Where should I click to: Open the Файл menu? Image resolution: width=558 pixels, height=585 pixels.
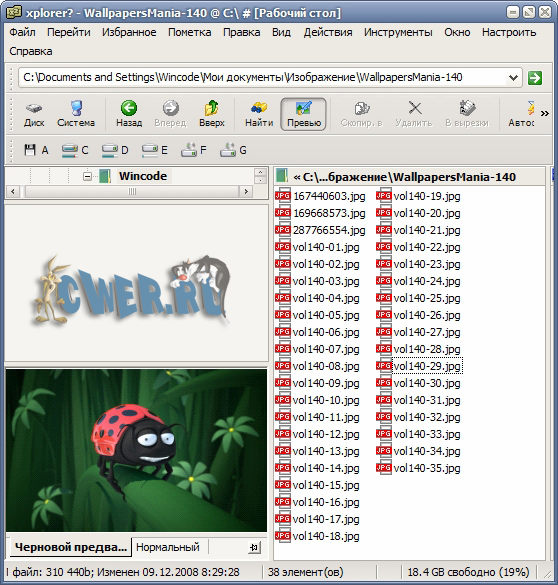[x=22, y=32]
